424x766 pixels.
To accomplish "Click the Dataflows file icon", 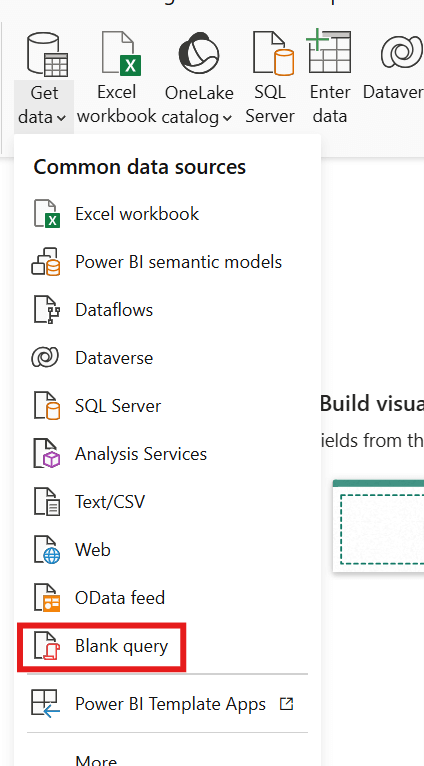I will coord(47,310).
